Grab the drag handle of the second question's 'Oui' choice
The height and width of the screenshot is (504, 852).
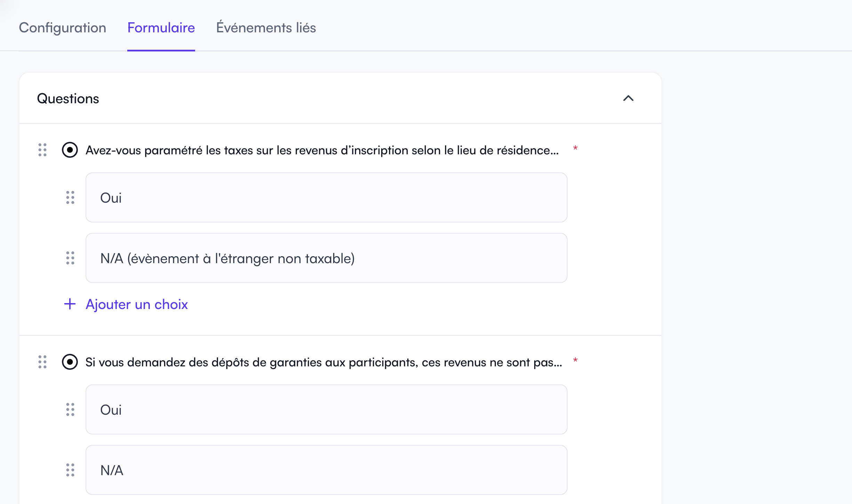pos(70,410)
